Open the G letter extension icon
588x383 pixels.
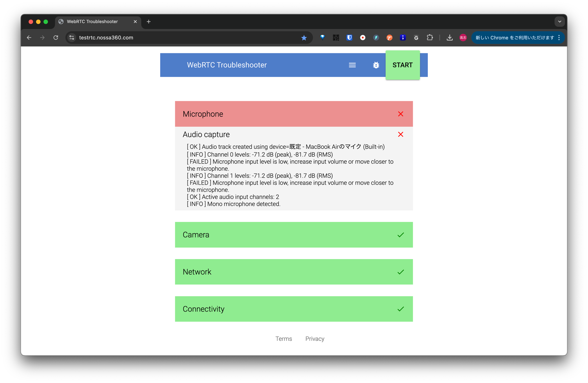(x=416, y=38)
